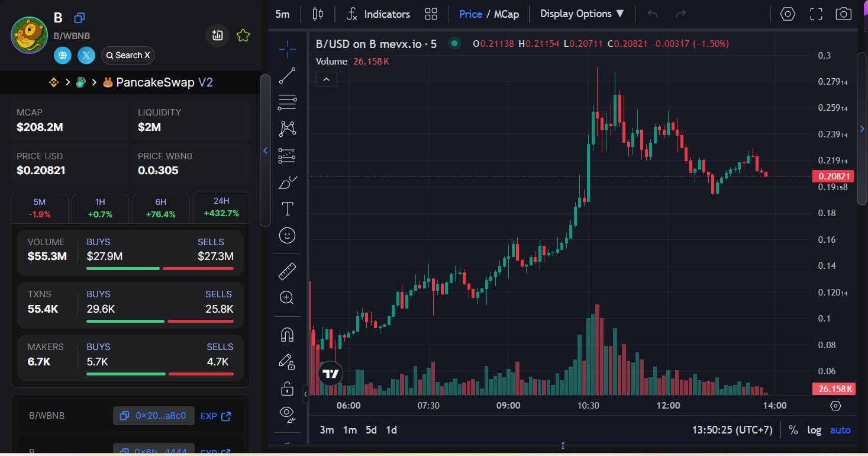
Task: Copy the B token name
Action: [79, 18]
